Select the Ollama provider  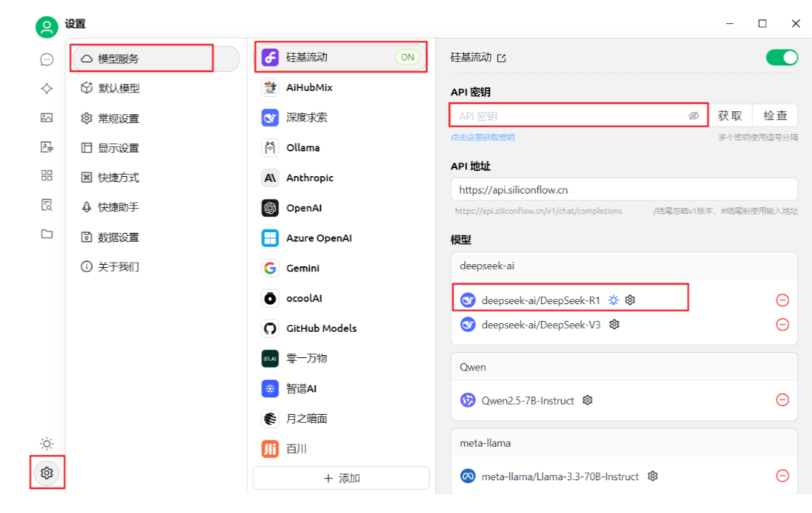coord(303,148)
